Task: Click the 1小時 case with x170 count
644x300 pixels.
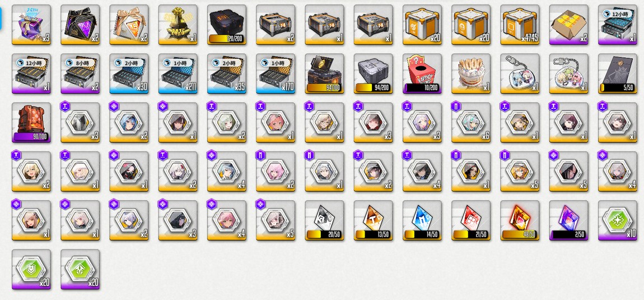Action: (276, 73)
